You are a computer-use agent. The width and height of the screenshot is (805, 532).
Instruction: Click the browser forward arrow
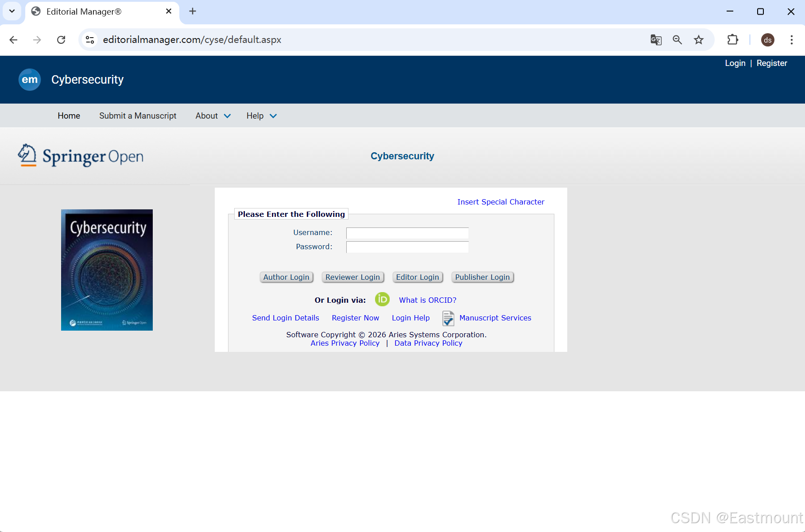tap(37, 40)
